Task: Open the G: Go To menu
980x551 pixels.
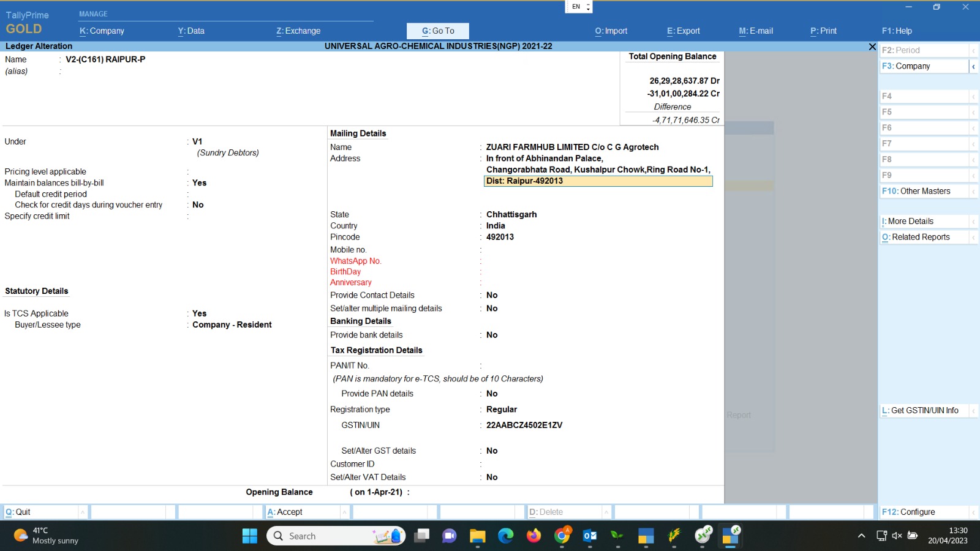Action: point(438,31)
